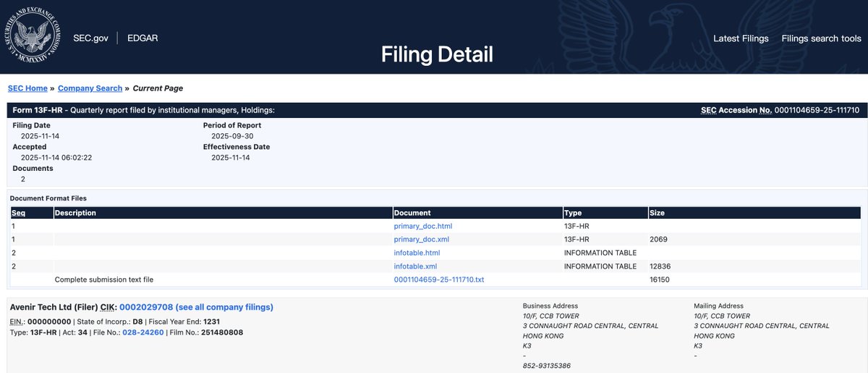Follow the SEC Home breadcrumb

(x=27, y=88)
